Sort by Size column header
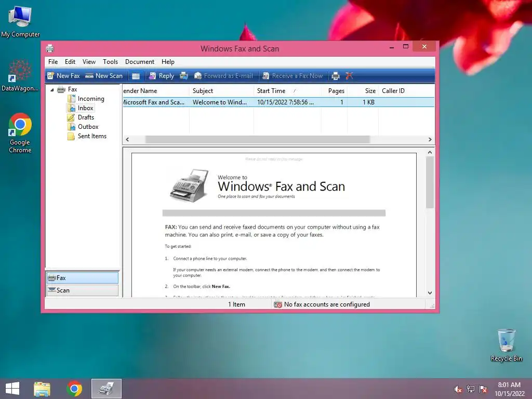The image size is (532, 399). click(363, 91)
